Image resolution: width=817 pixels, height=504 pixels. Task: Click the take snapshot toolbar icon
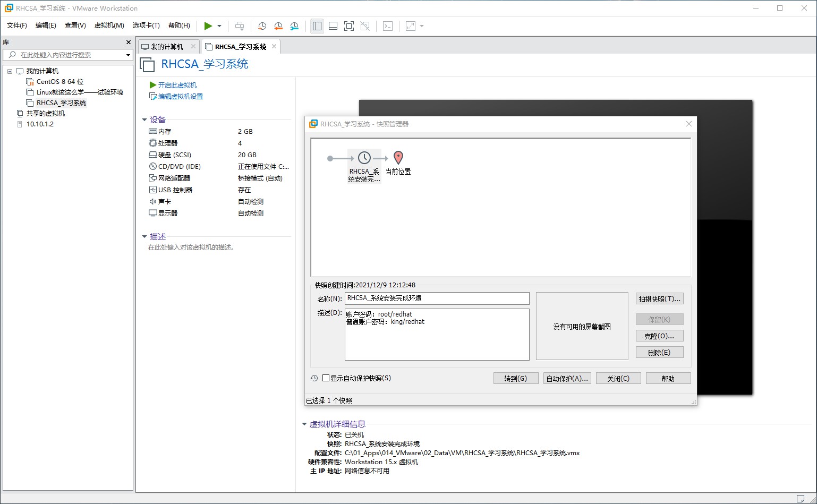[262, 26]
